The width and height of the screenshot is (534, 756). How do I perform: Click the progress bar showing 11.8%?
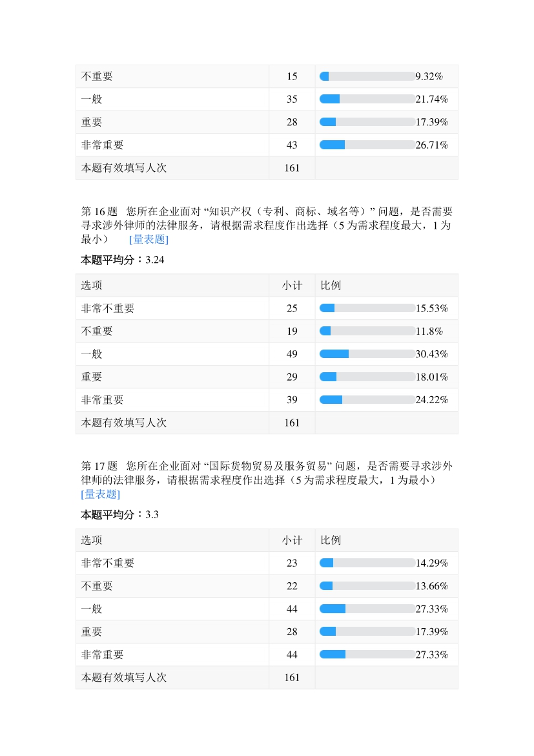(367, 331)
